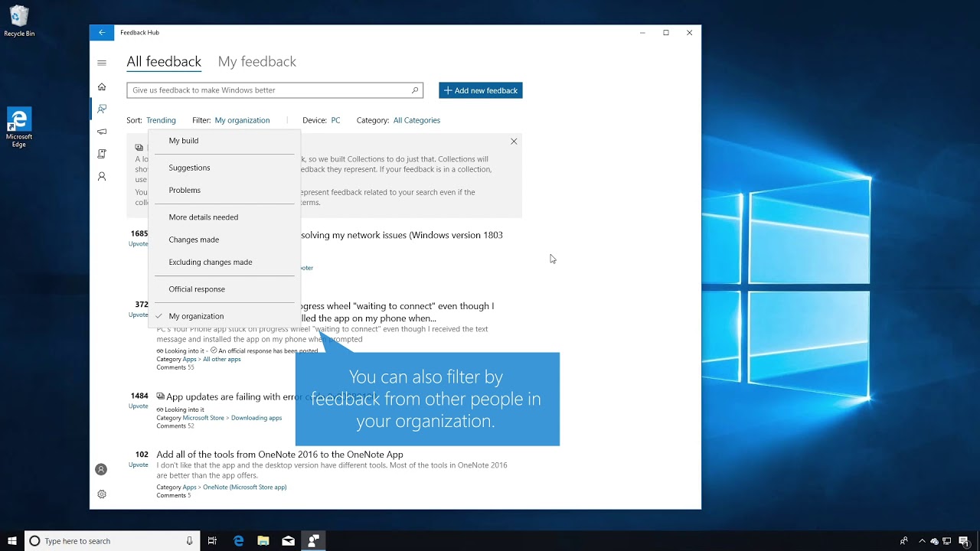Open the Recycle Bin desktop icon
The height and width of the screenshot is (551, 980).
click(x=19, y=21)
